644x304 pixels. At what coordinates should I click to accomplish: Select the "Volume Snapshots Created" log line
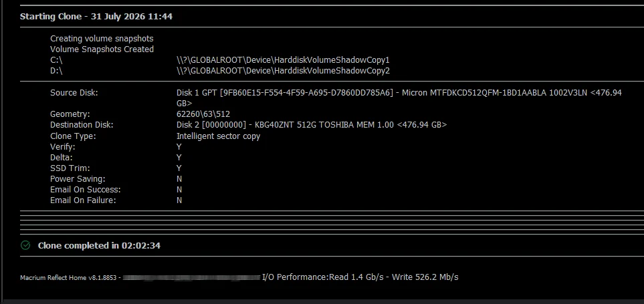(x=102, y=49)
